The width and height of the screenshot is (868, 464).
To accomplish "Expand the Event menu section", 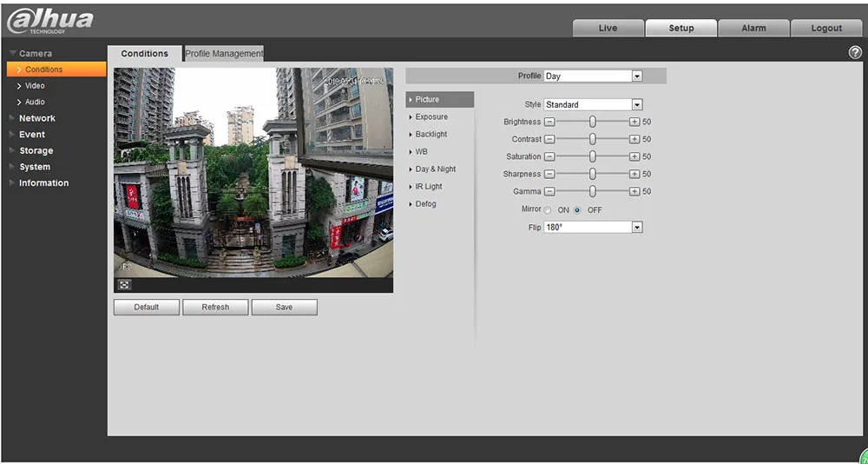I will [x=28, y=134].
